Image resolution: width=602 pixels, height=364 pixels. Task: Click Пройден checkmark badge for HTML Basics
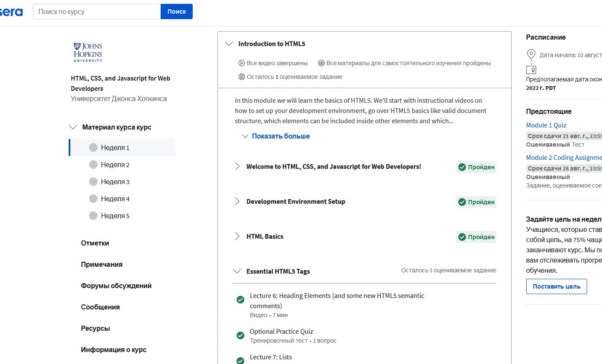click(x=476, y=237)
